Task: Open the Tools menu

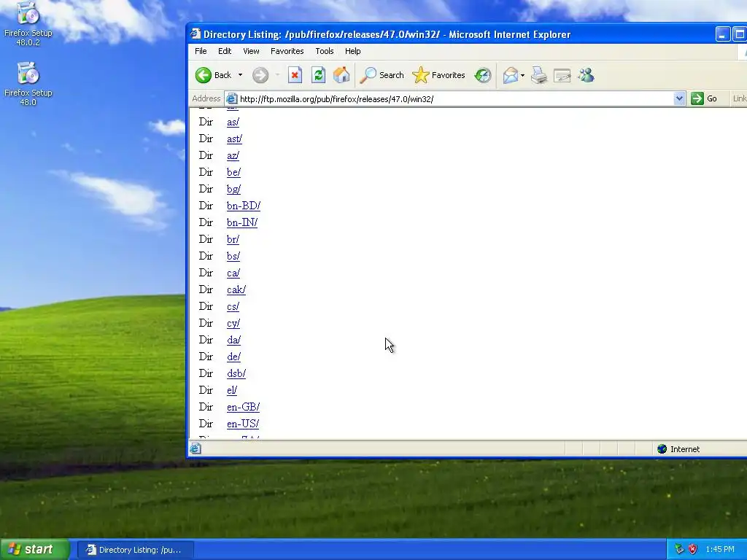Action: (x=325, y=51)
